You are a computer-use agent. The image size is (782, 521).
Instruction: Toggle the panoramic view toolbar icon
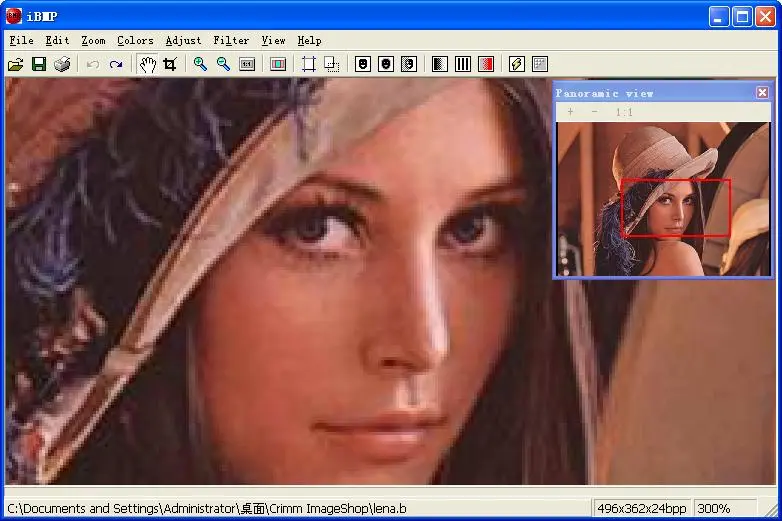[278, 64]
